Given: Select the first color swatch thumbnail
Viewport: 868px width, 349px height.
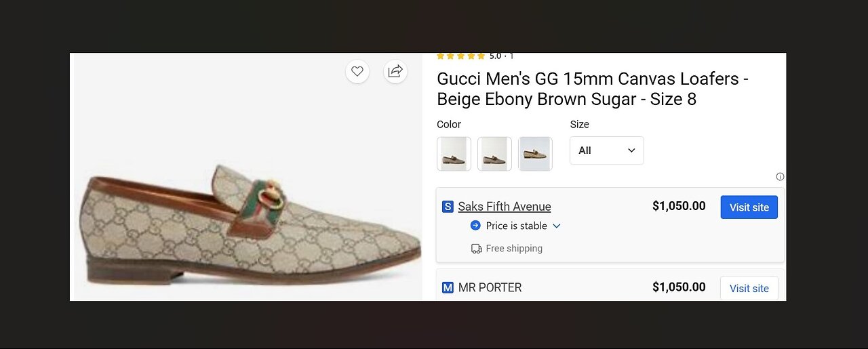Looking at the screenshot, I should coord(454,154).
